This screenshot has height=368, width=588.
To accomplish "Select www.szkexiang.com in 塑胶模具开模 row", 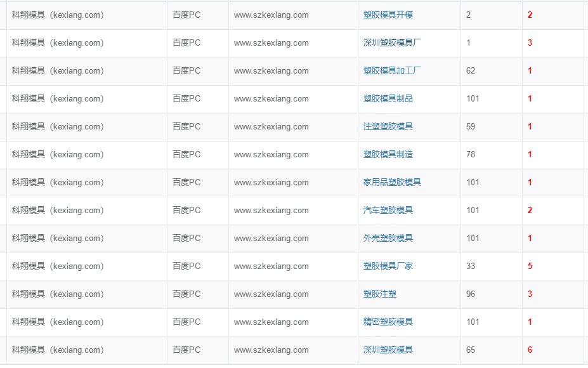I will point(271,15).
